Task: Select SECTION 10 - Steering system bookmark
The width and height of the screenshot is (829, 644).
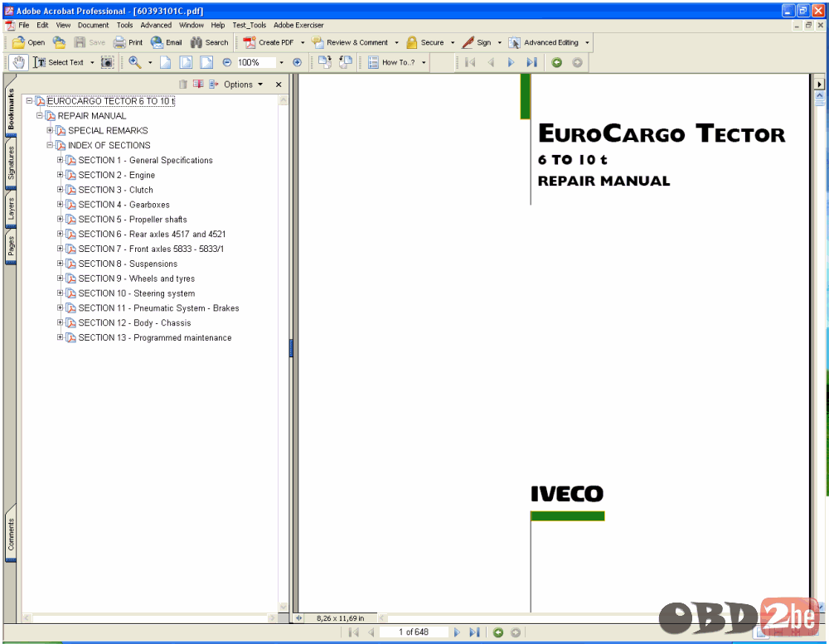Action: tap(137, 293)
